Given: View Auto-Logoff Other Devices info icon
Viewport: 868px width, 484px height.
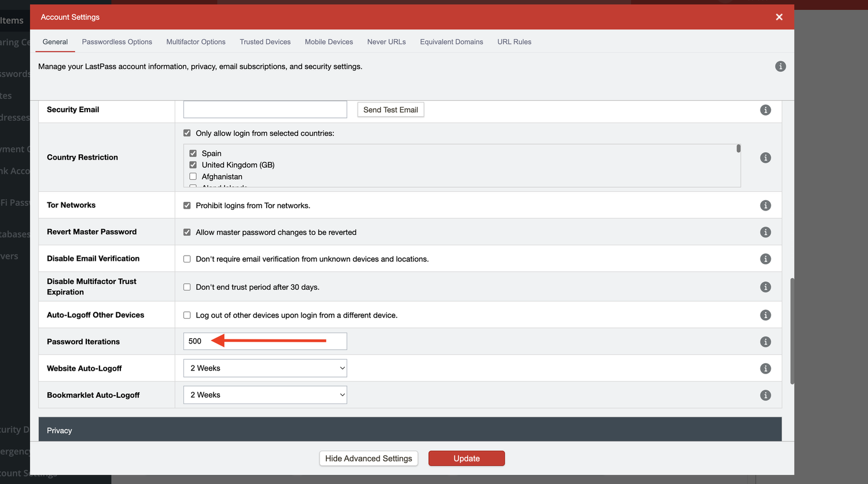Looking at the screenshot, I should click(766, 315).
